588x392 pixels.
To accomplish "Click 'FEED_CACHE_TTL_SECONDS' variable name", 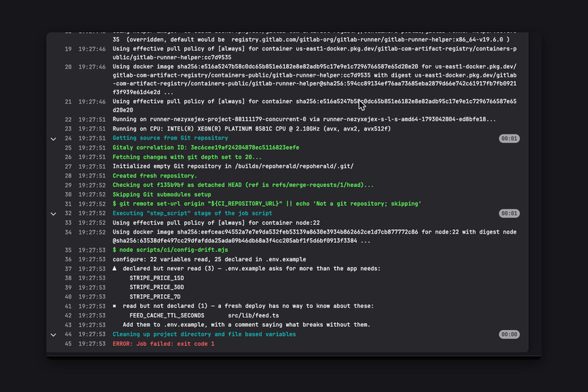I will click(167, 315).
